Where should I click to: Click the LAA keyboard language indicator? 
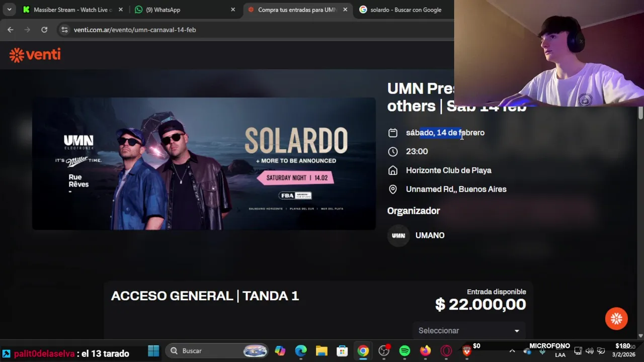tap(560, 355)
